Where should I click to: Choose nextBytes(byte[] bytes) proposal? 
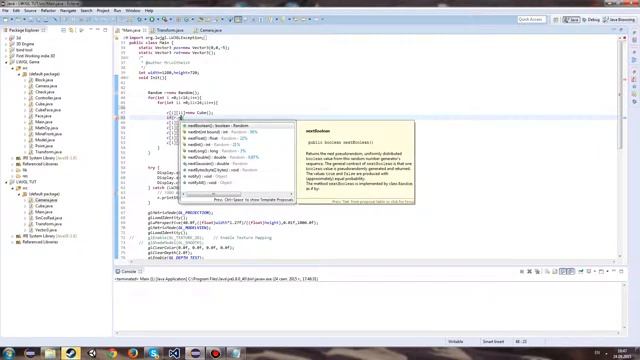237,170
